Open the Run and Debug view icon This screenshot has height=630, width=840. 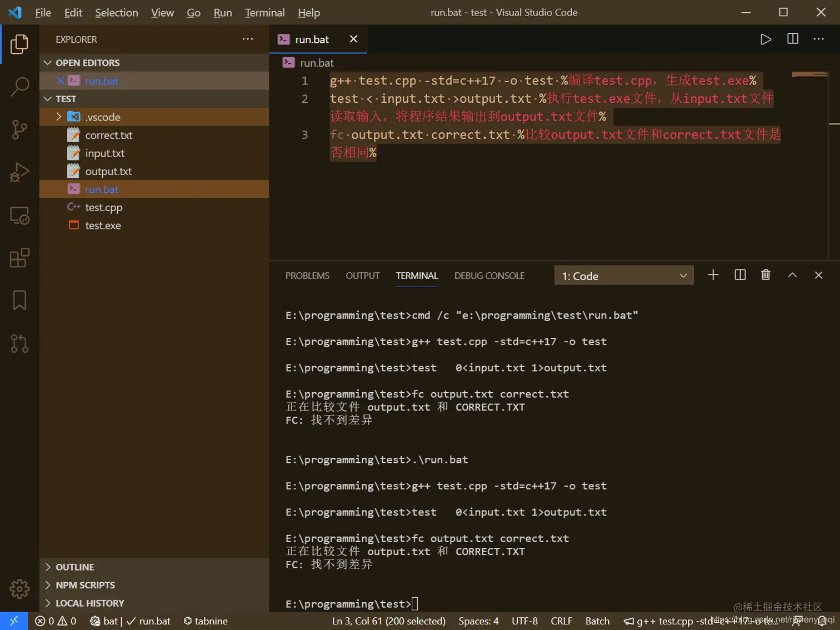19,172
